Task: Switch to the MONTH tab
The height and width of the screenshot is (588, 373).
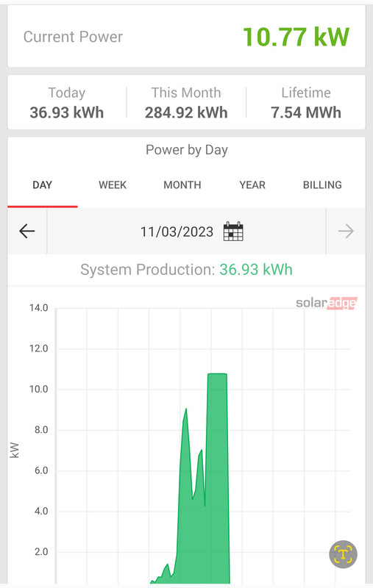Action: (182, 185)
